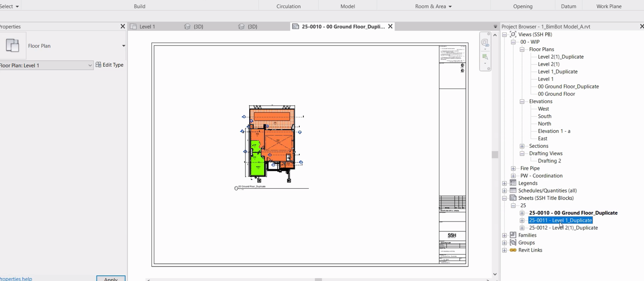Click the Sheets category icon
Screen dimensions: 644x281
point(513,198)
